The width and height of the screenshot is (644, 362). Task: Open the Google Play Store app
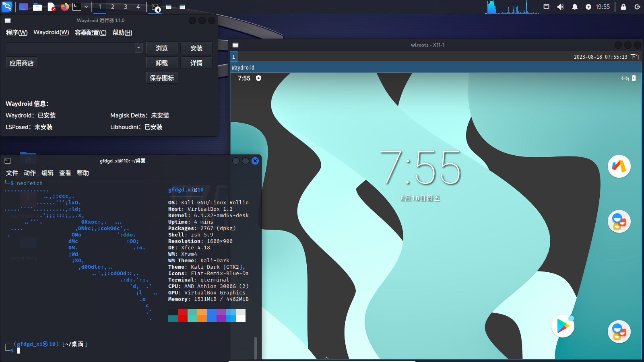pyautogui.click(x=563, y=326)
